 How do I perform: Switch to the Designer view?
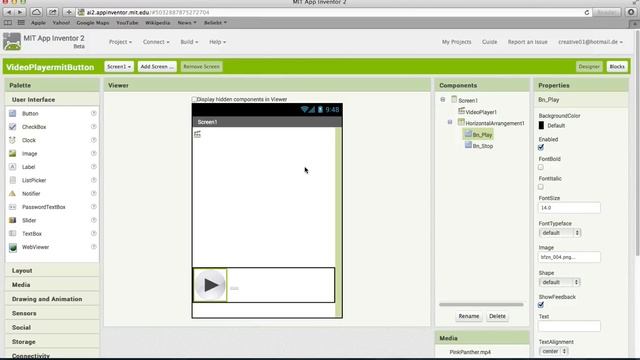pos(589,67)
